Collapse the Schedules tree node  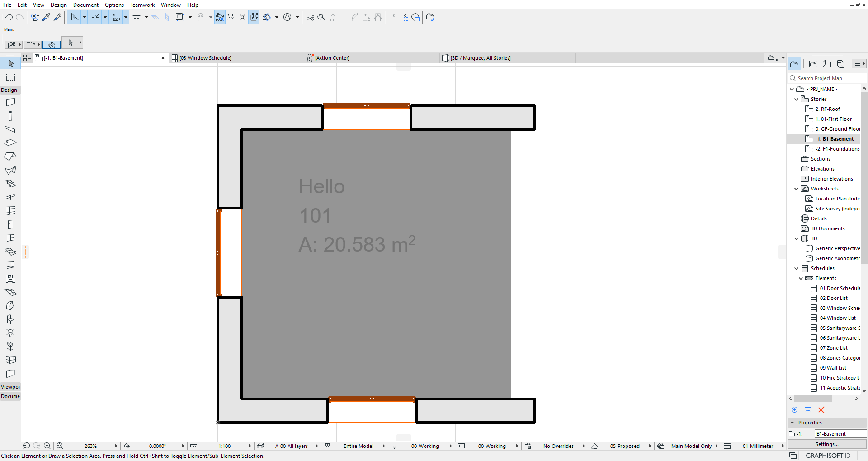coord(797,268)
